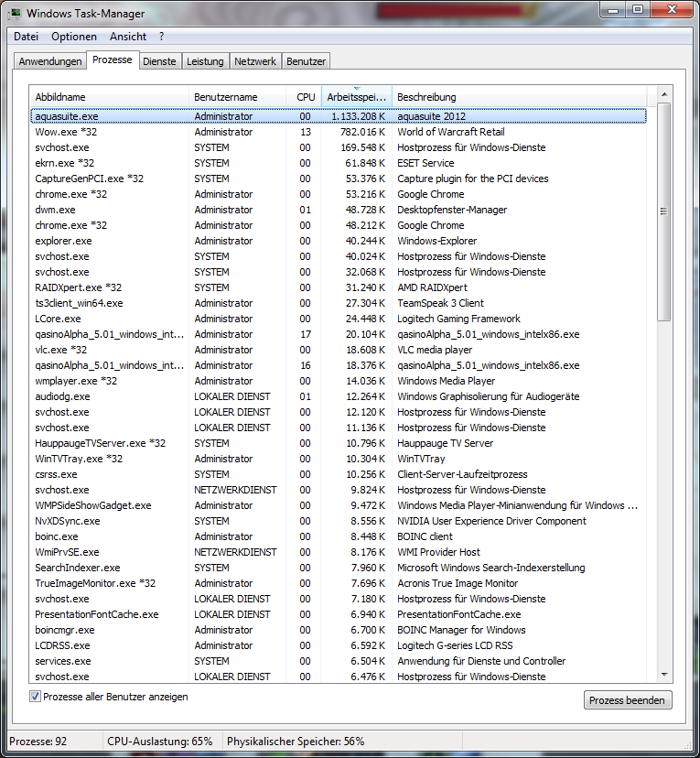Viewport: 700px width, 758px height.
Task: Sort by the Arbeitsspeicher column header
Action: coord(356,97)
